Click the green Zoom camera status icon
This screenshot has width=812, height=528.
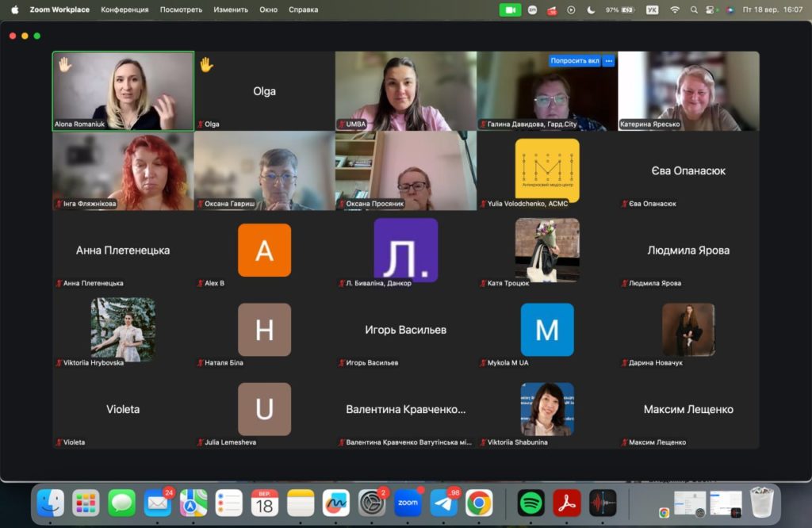tap(510, 10)
